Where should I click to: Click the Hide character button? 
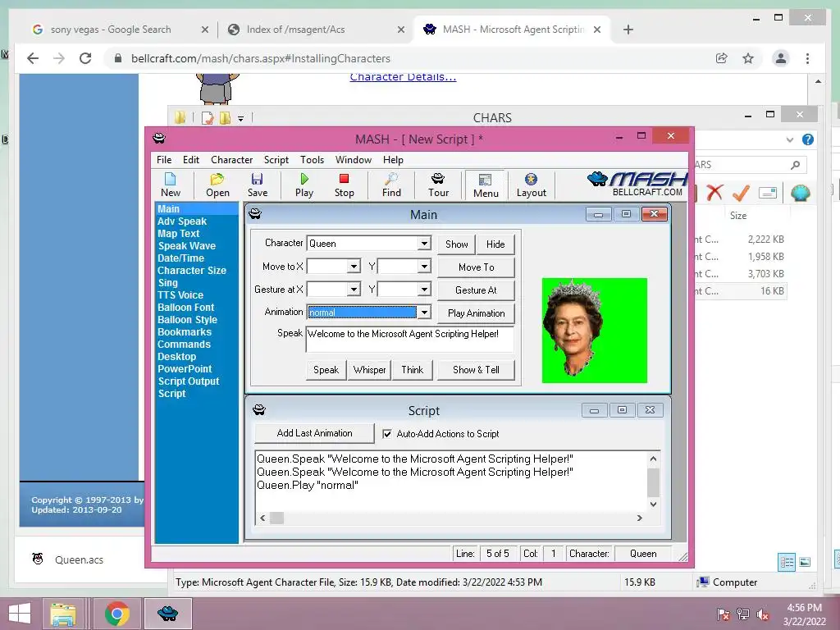(495, 244)
